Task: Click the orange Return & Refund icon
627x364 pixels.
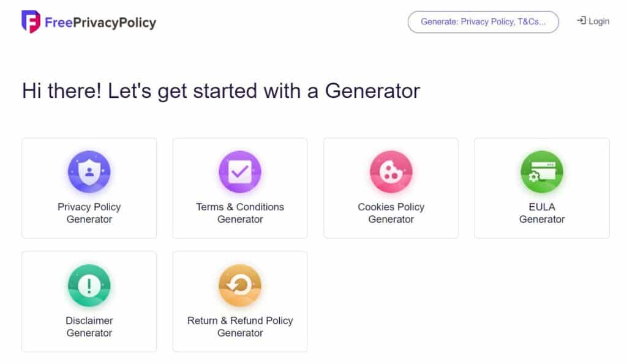Action: pos(240,286)
